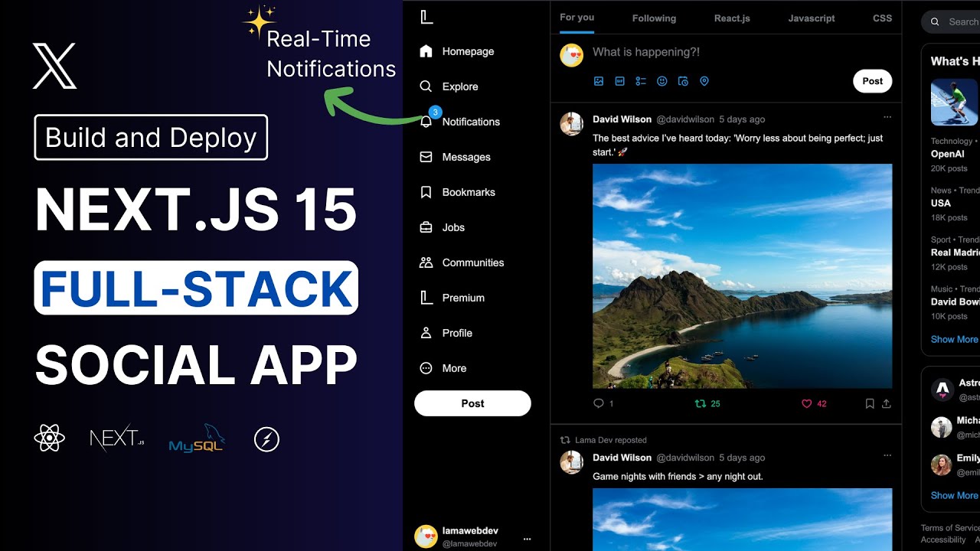Go to Homepage in the sidebar
Screen dimensions: 980x551
(457, 51)
